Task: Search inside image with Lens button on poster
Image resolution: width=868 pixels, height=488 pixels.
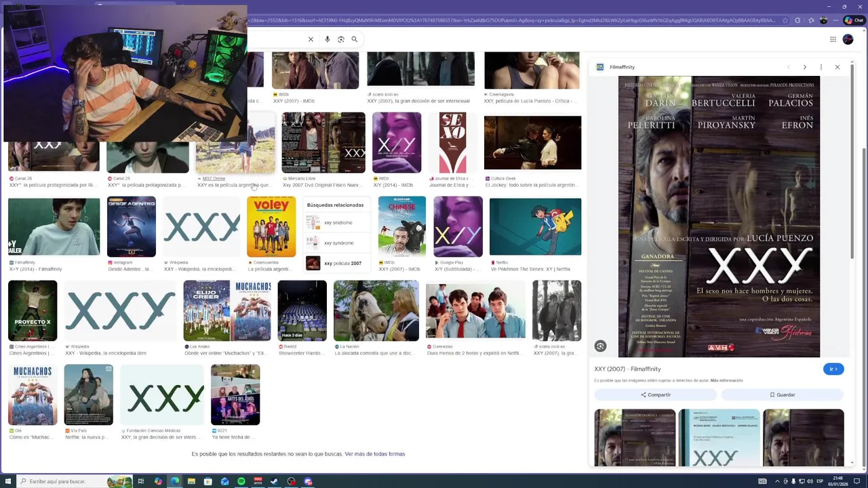Action: [600, 346]
